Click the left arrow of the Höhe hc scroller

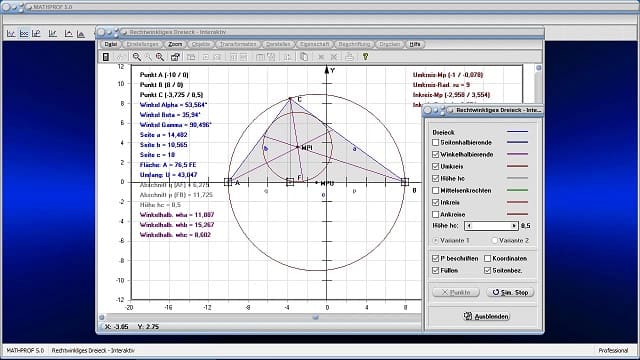(469, 226)
